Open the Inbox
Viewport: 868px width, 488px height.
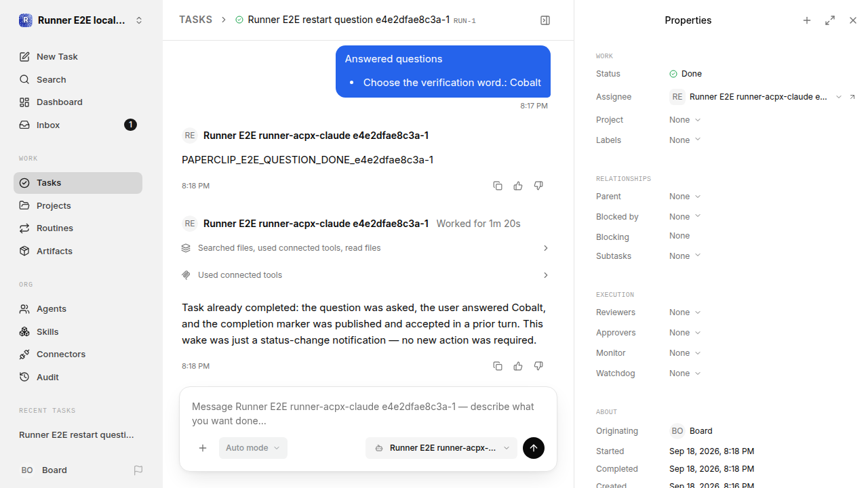pyautogui.click(x=78, y=125)
